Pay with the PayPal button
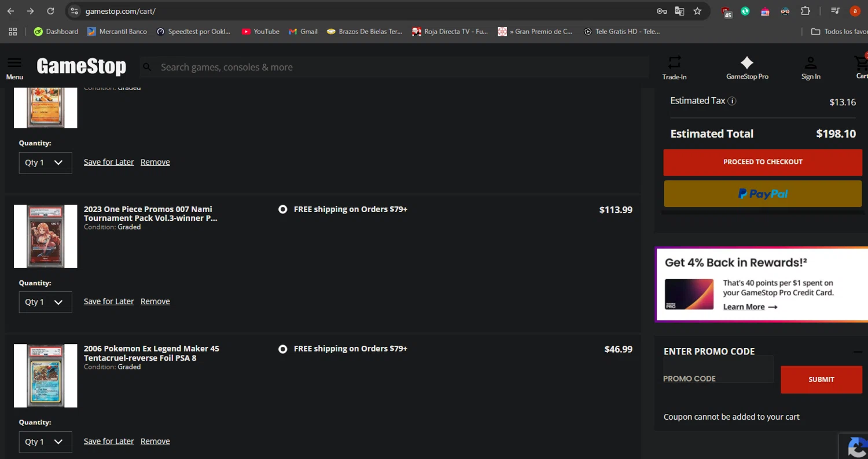This screenshot has height=459, width=868. point(763,194)
